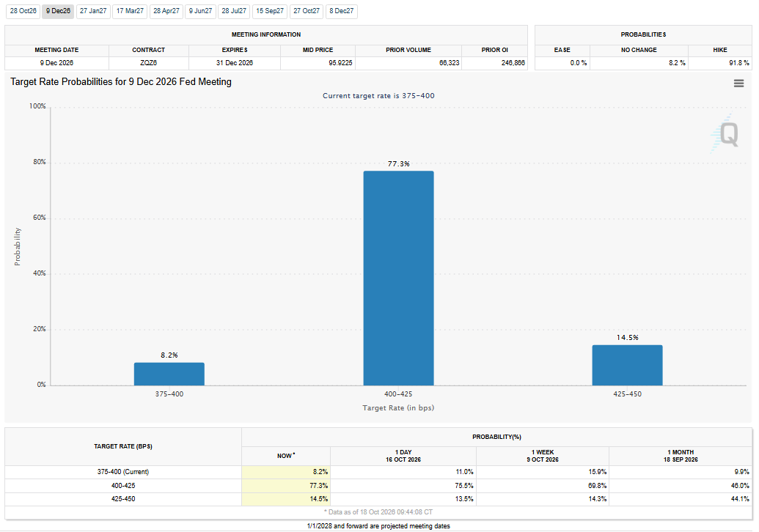
Task: Click the MEETING INFORMATION header
Action: [x=265, y=35]
